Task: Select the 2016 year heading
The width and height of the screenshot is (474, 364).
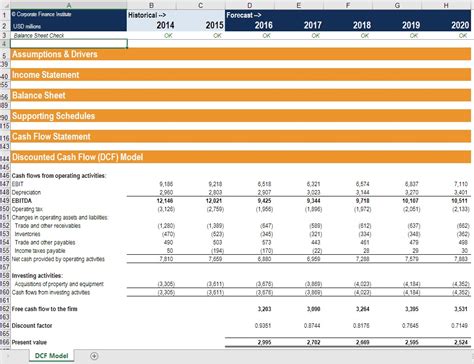Action: (263, 25)
